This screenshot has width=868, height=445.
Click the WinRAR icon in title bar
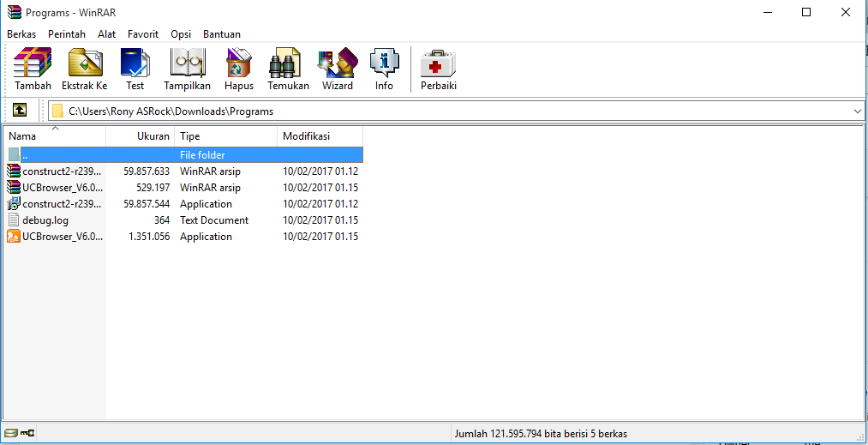[14, 12]
